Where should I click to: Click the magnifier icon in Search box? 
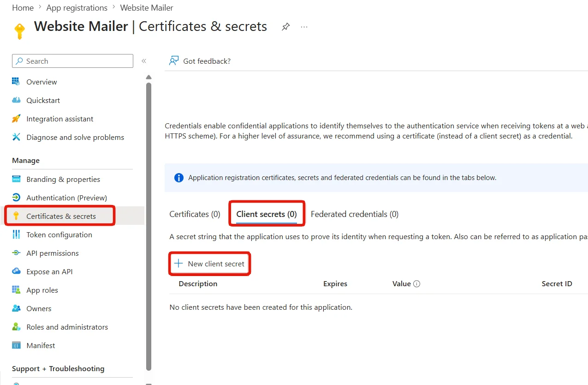(19, 61)
